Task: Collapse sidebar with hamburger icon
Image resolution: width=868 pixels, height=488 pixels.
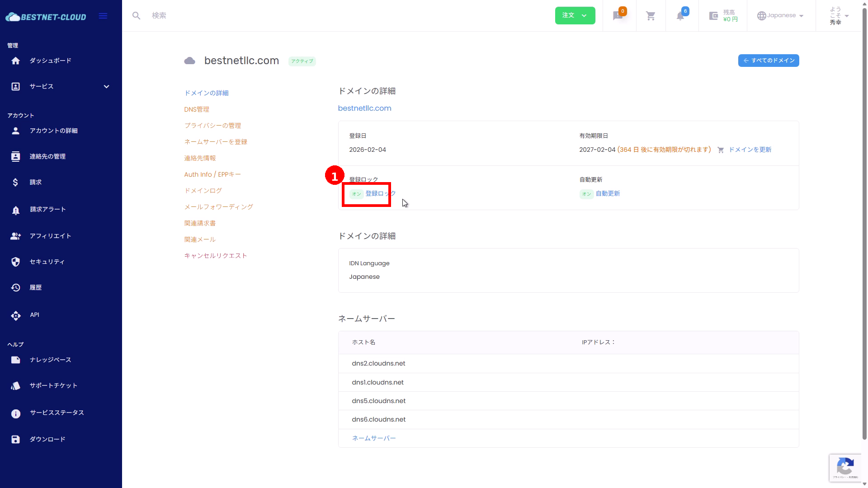Action: point(103,16)
